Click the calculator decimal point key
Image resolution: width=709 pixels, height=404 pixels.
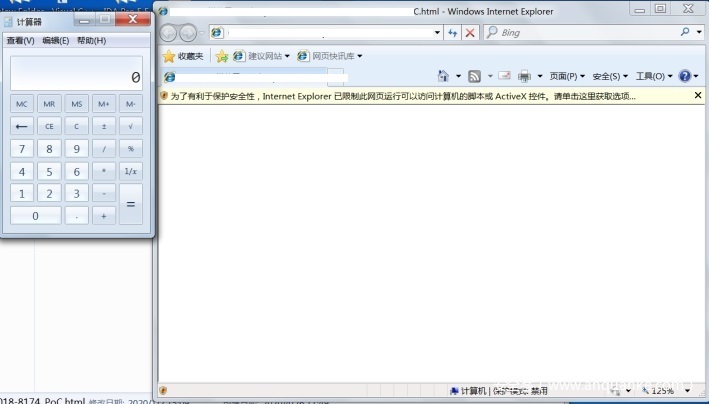[76, 216]
